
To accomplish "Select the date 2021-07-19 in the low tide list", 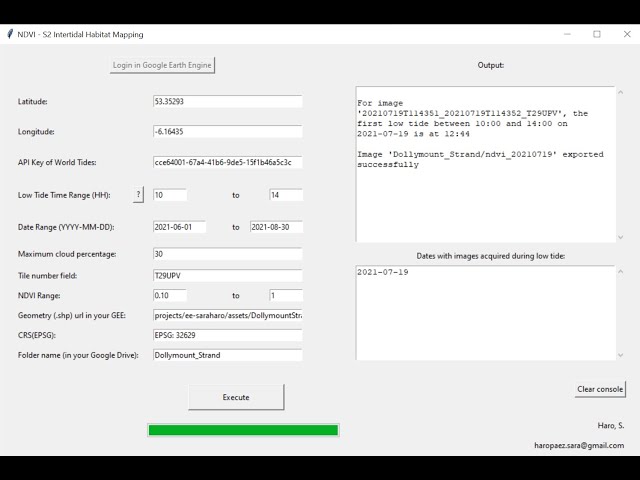I will coord(383,272).
